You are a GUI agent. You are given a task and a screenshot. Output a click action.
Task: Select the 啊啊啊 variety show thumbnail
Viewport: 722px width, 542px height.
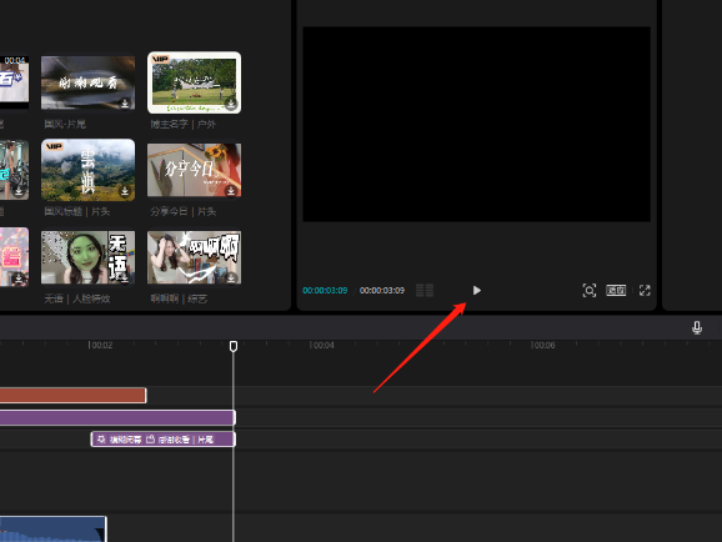[x=194, y=257]
